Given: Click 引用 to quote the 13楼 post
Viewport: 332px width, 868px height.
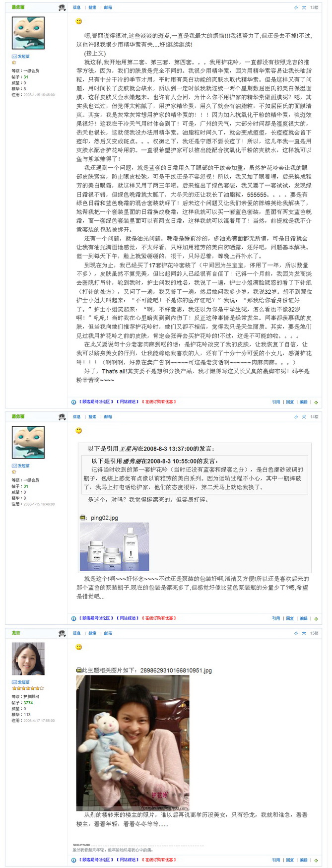Looking at the screenshot, I should tap(276, 402).
